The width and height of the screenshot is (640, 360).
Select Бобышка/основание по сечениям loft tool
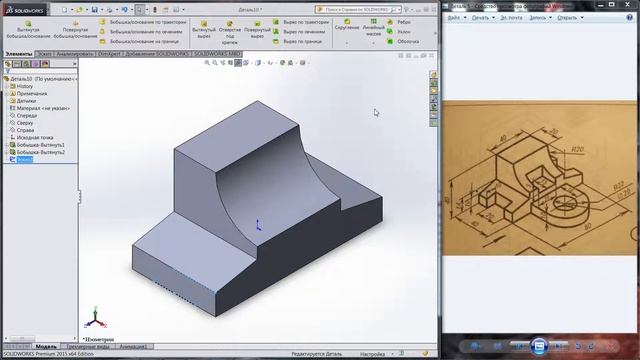pyautogui.click(x=141, y=31)
